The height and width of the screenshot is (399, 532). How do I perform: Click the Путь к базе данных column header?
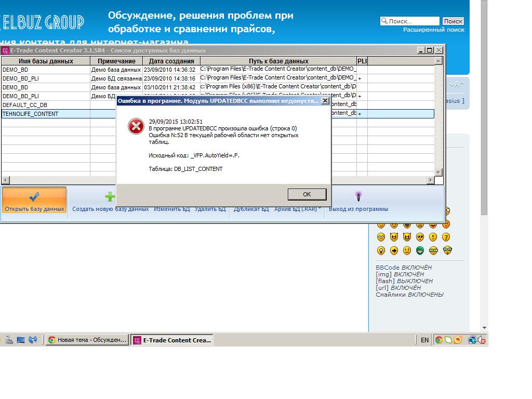pyautogui.click(x=278, y=61)
